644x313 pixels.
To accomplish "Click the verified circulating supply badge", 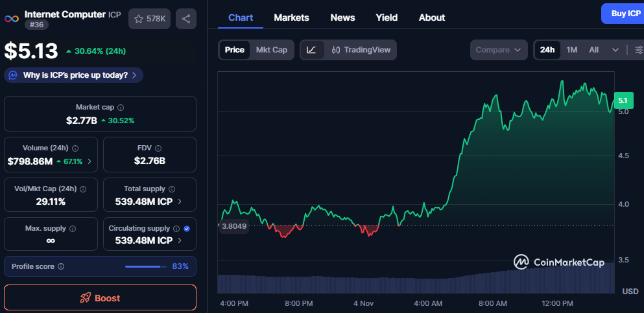I will (x=187, y=229).
